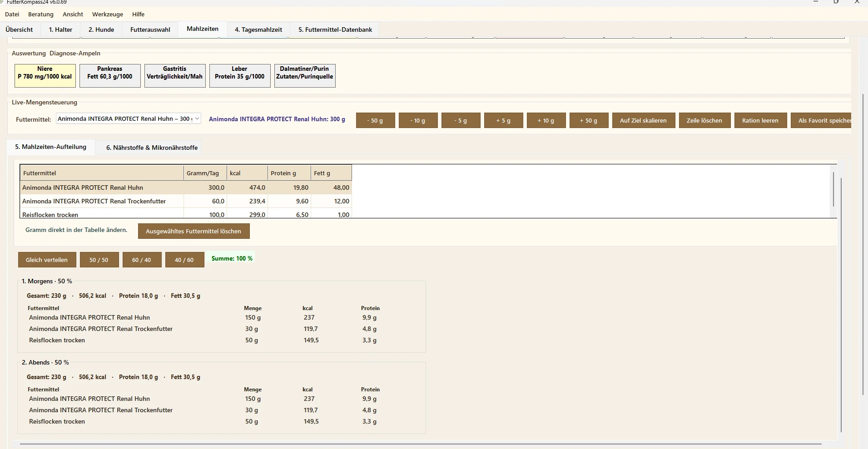Image resolution: width=868 pixels, height=449 pixels.
Task: Click the 239,4 kcal cell
Action: tap(248, 201)
